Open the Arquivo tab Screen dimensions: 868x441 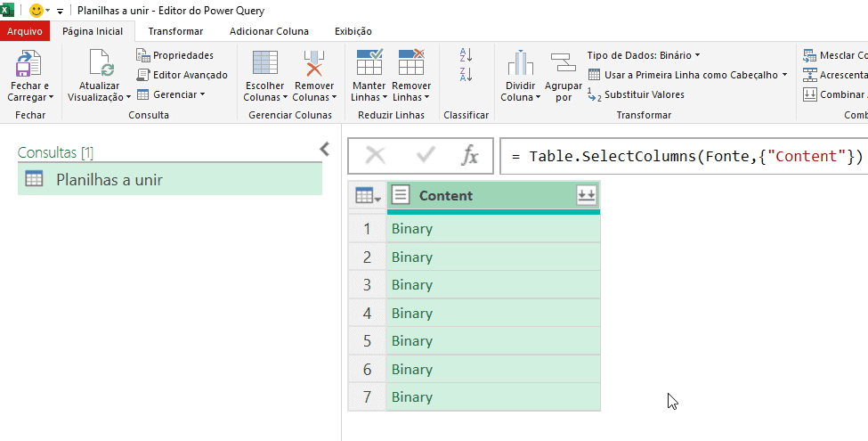tap(25, 31)
